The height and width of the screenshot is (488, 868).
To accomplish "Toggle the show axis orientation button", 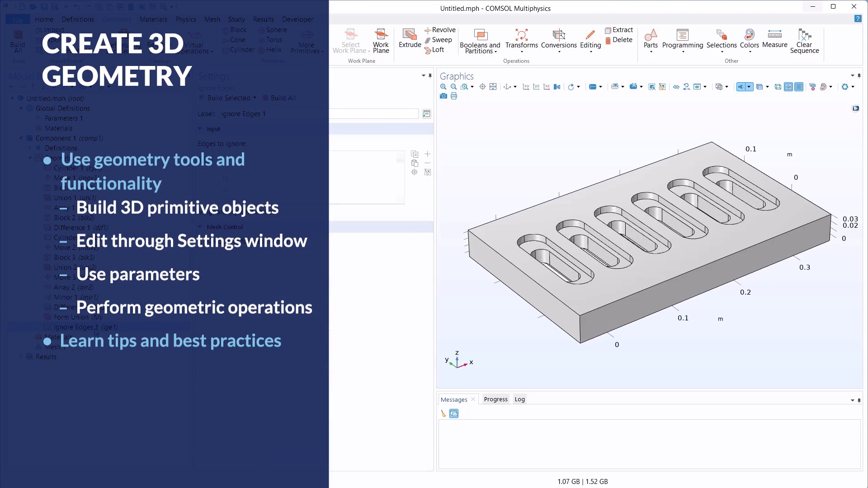I will tap(788, 87).
